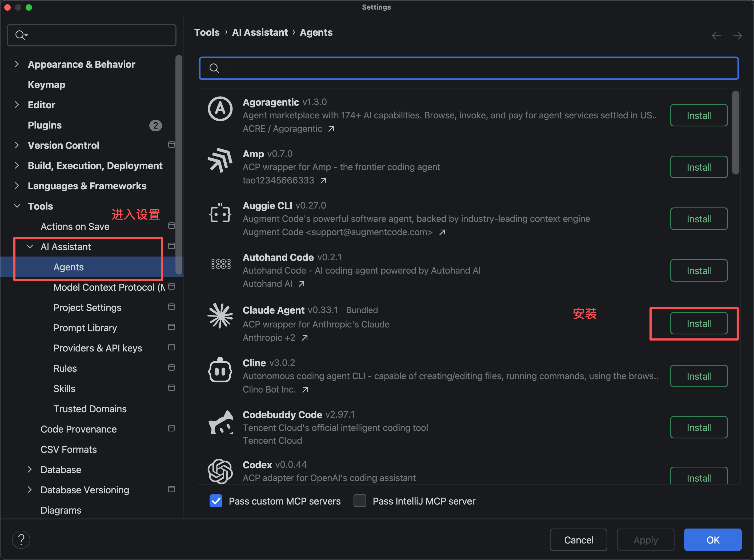Install the Claude Agent

699,324
